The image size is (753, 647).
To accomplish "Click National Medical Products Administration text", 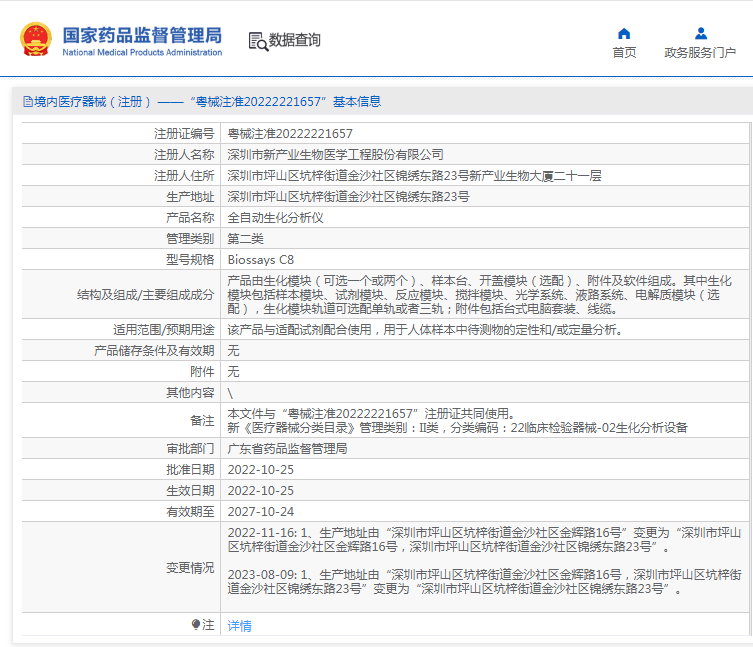I will click(x=142, y=52).
